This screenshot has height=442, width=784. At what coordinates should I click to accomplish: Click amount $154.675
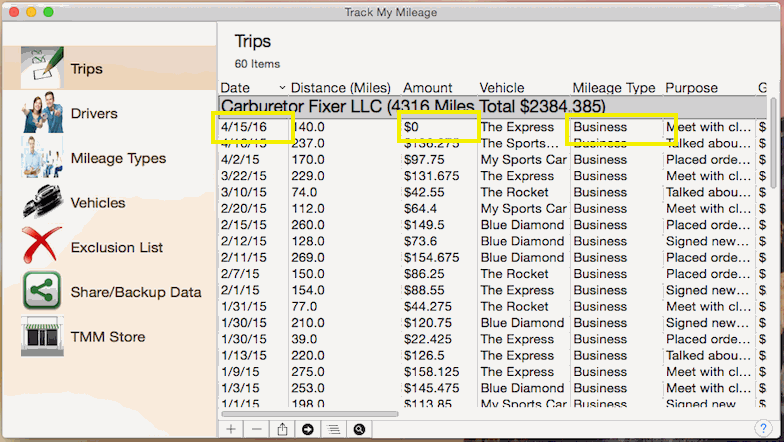(432, 258)
